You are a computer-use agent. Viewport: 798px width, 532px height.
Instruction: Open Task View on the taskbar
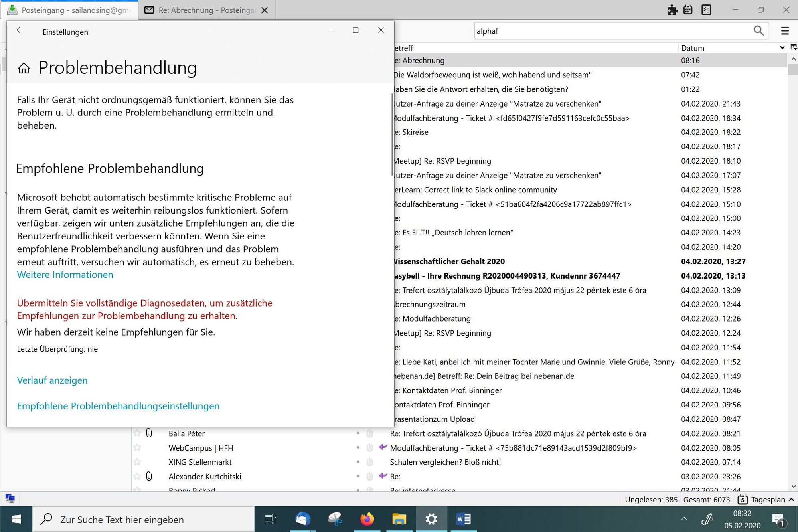270,519
